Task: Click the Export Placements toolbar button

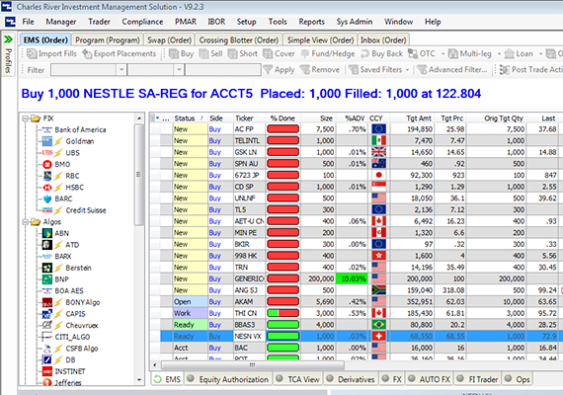Action: tap(119, 54)
